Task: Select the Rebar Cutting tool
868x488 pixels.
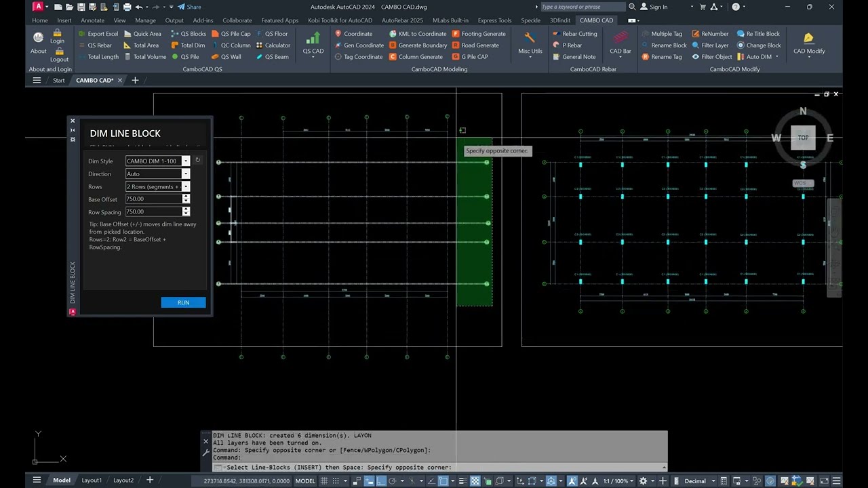Action: (574, 34)
